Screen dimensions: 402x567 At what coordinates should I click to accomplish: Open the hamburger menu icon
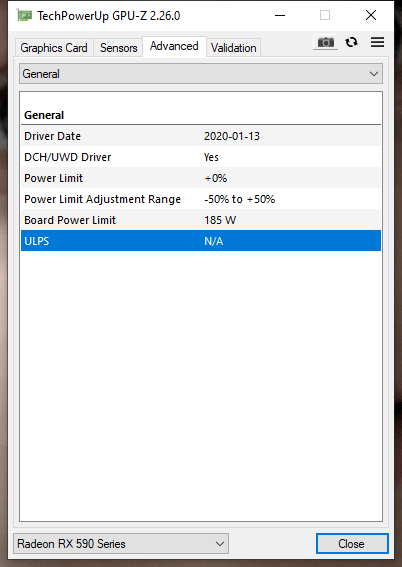(377, 42)
